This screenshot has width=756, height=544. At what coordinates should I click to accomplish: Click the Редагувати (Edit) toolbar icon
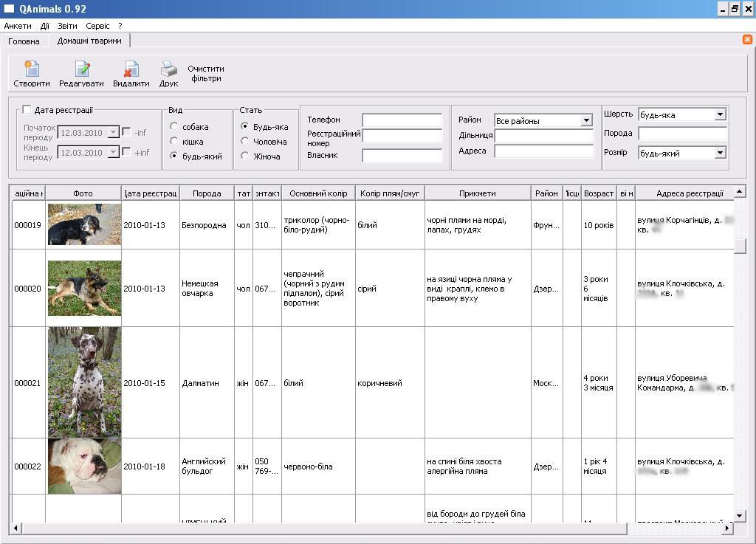(82, 69)
